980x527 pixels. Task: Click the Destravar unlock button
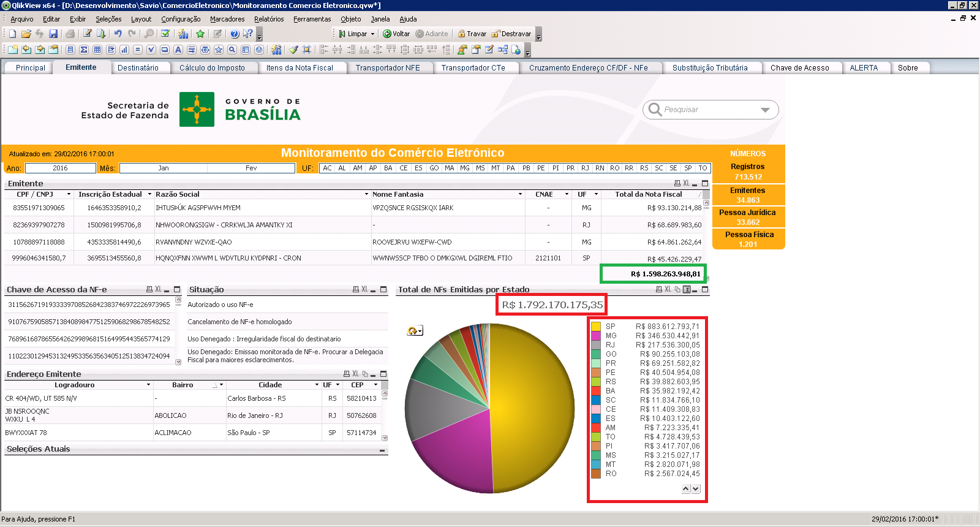(x=511, y=34)
